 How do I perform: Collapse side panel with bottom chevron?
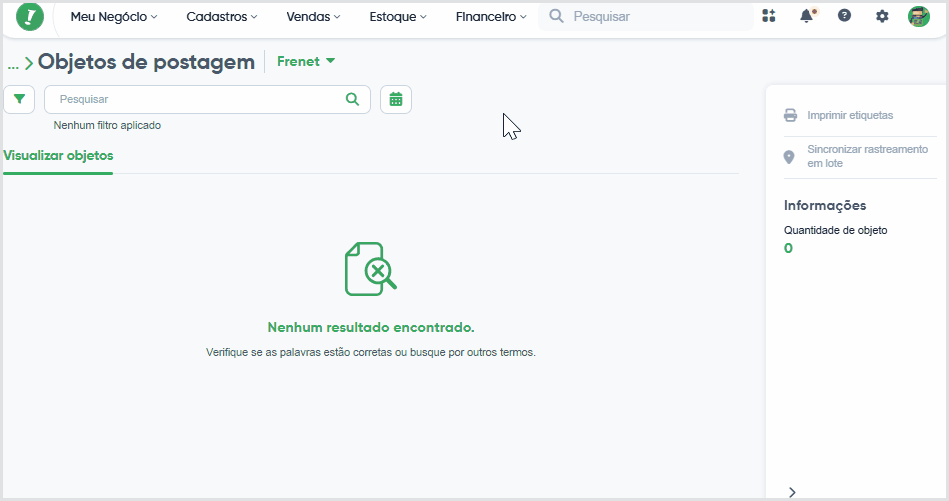(792, 492)
